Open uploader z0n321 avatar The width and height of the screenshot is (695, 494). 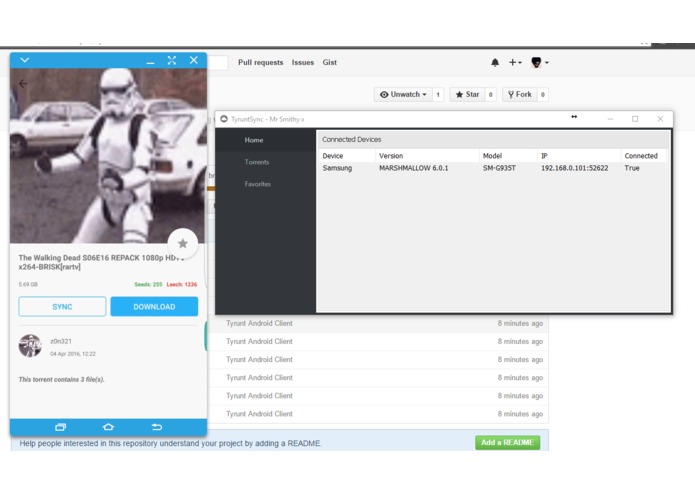[30, 346]
